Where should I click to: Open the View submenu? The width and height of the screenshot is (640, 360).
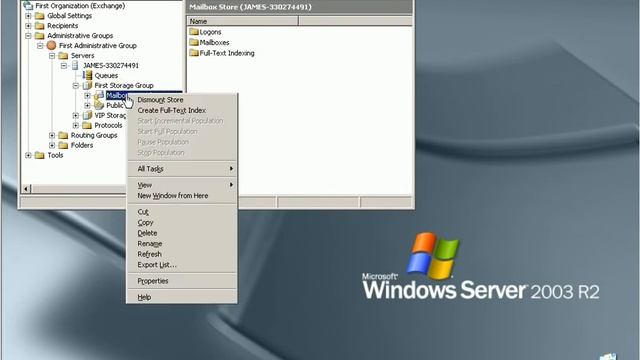pyautogui.click(x=182, y=185)
